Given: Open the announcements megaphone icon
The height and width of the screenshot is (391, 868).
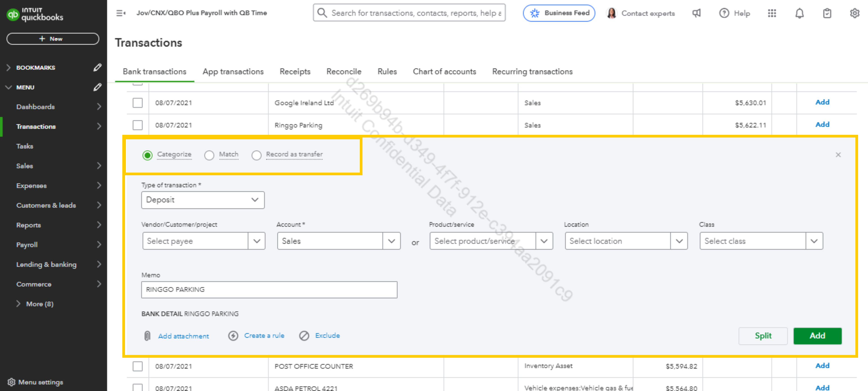Looking at the screenshot, I should click(696, 13).
